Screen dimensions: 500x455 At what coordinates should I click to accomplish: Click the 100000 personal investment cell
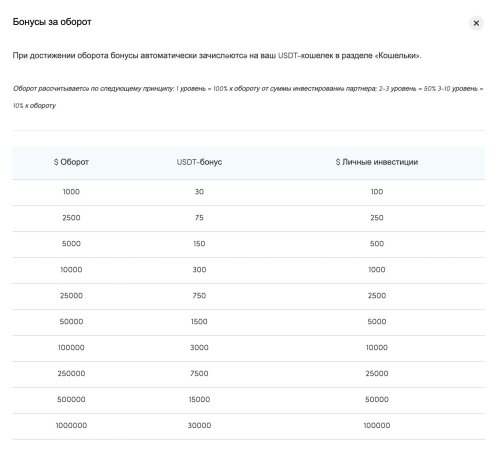pos(377,425)
